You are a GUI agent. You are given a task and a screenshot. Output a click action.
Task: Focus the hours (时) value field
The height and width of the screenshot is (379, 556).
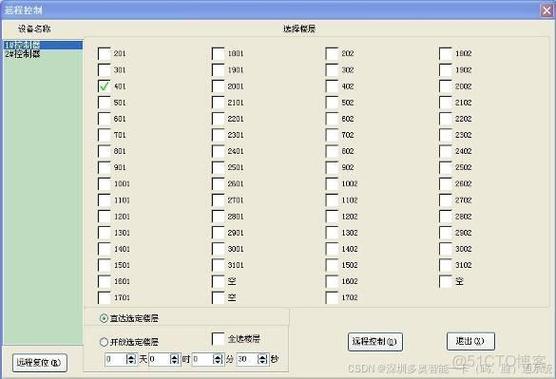(x=160, y=360)
